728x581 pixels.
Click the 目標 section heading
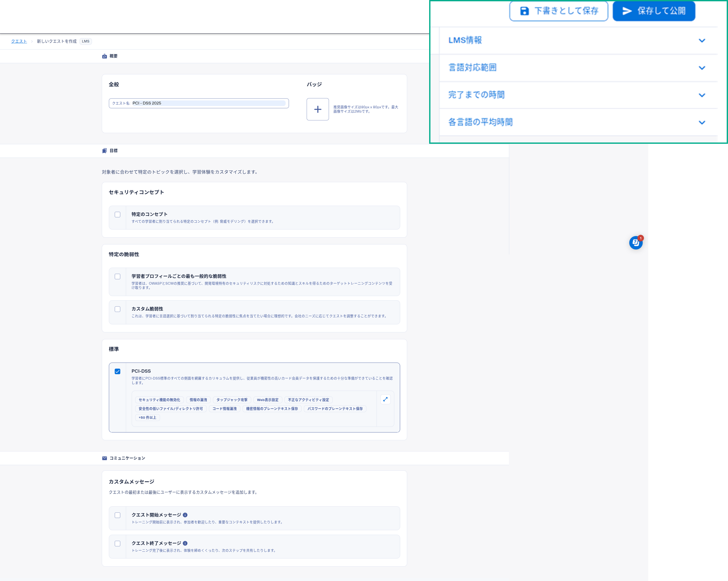click(x=113, y=151)
